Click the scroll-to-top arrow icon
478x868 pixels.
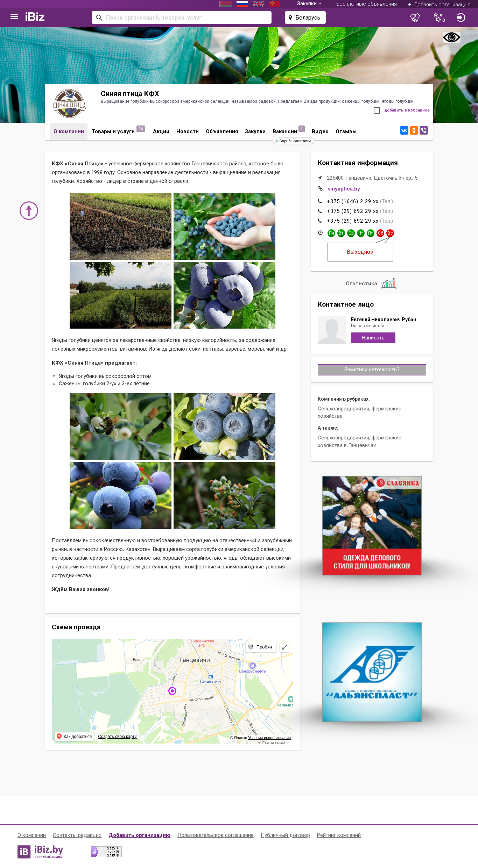tap(29, 210)
